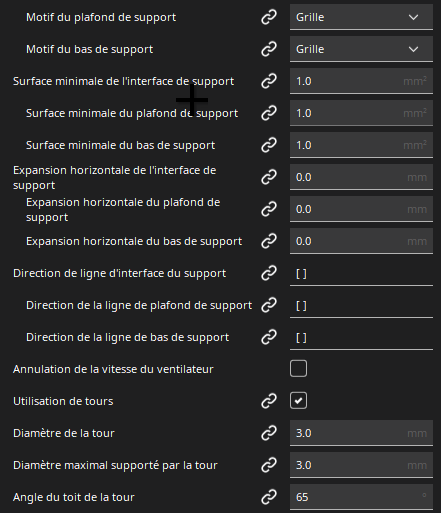Image resolution: width=441 pixels, height=513 pixels.
Task: Click link icon next to Surface minimale de l'interface
Action: (269, 81)
